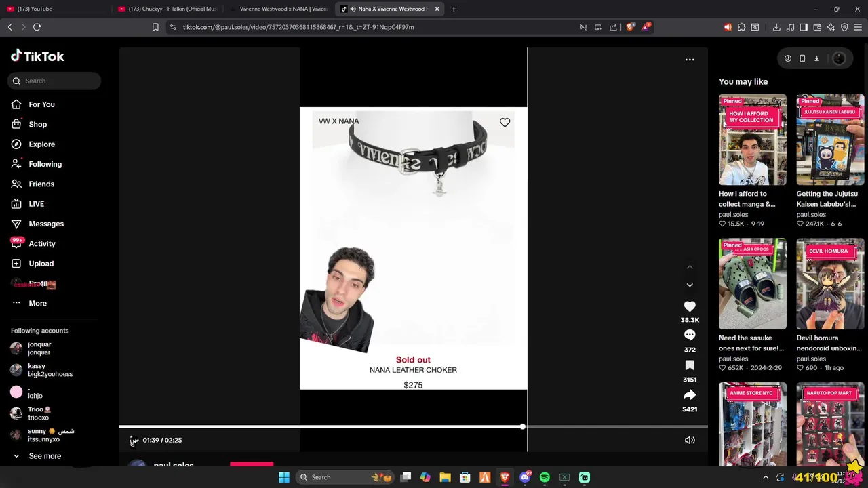Click the download desktop app icon

[816, 58]
